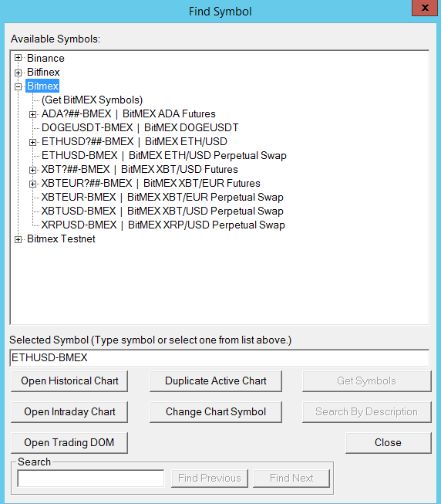Expand the Binance tree node

point(19,58)
